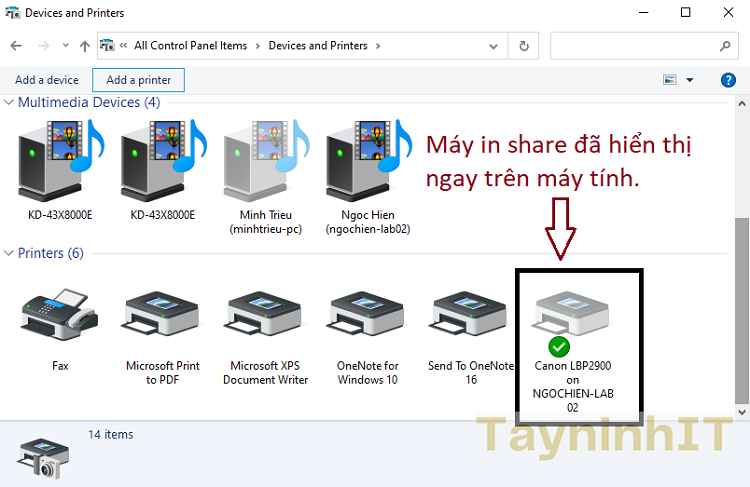Refresh the Devices and Printers view

click(523, 46)
